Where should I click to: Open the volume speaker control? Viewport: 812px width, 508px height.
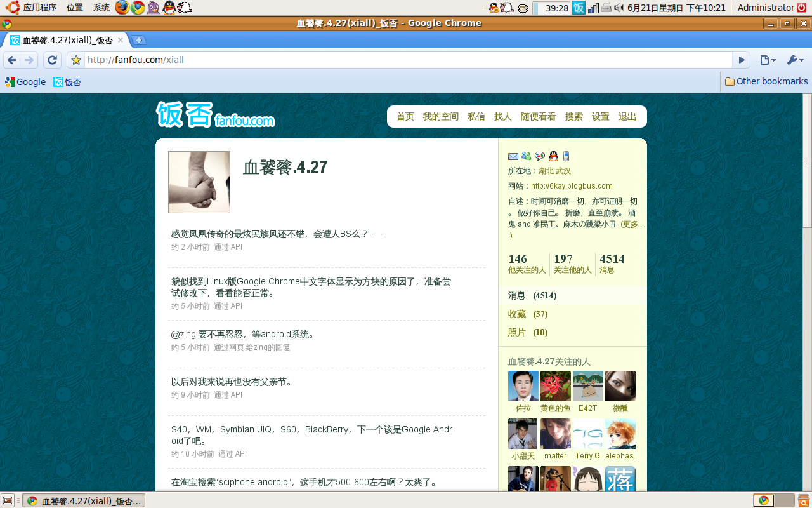click(619, 8)
